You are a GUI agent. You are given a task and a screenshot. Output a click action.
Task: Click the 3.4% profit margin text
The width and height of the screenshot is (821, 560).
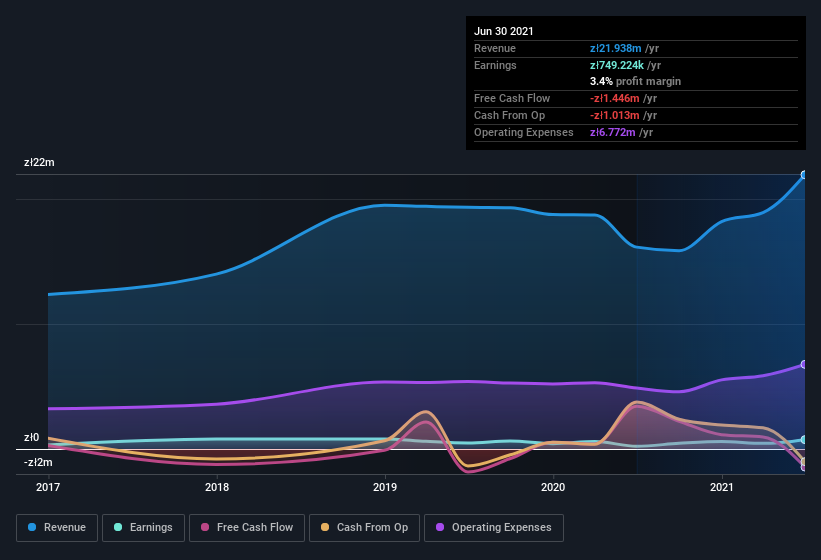tap(636, 81)
